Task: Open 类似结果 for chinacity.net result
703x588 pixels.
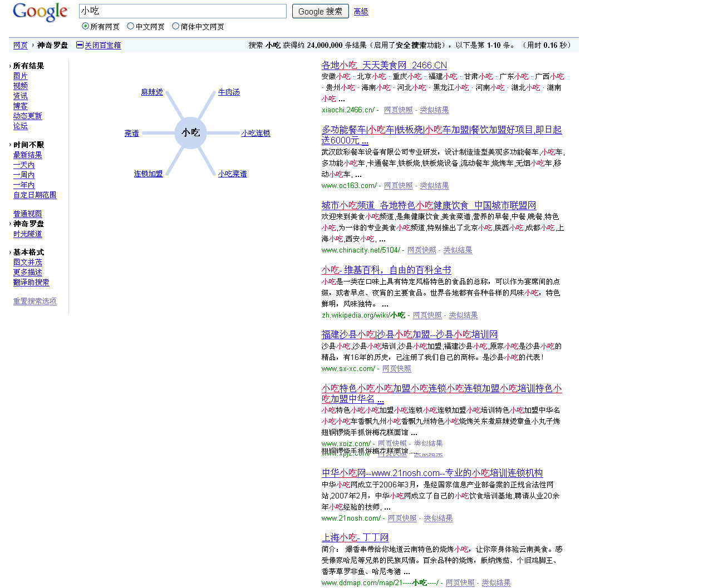Action: point(458,250)
